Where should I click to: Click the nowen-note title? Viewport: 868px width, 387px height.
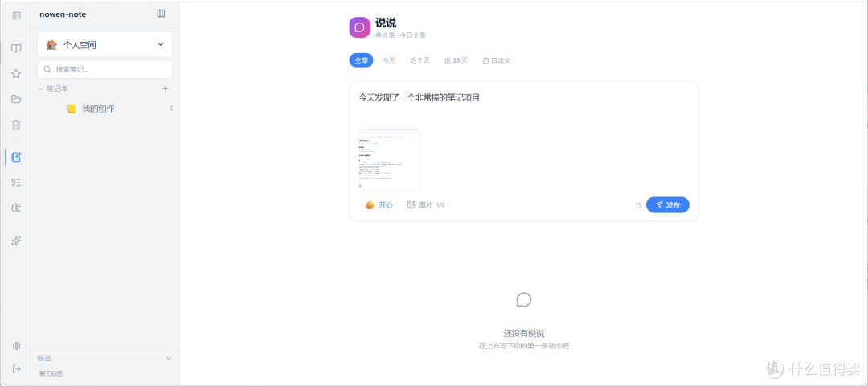(63, 14)
